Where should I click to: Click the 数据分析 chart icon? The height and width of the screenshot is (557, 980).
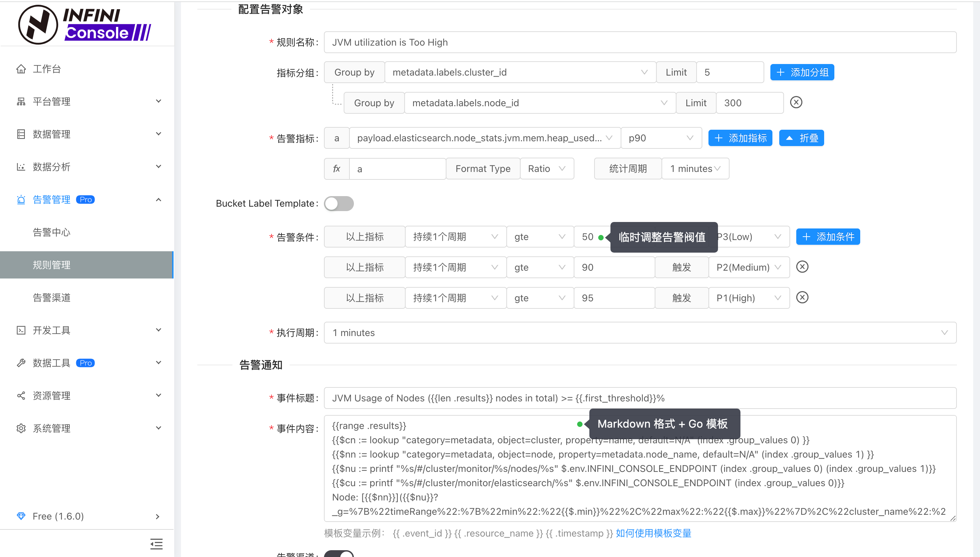point(21,166)
